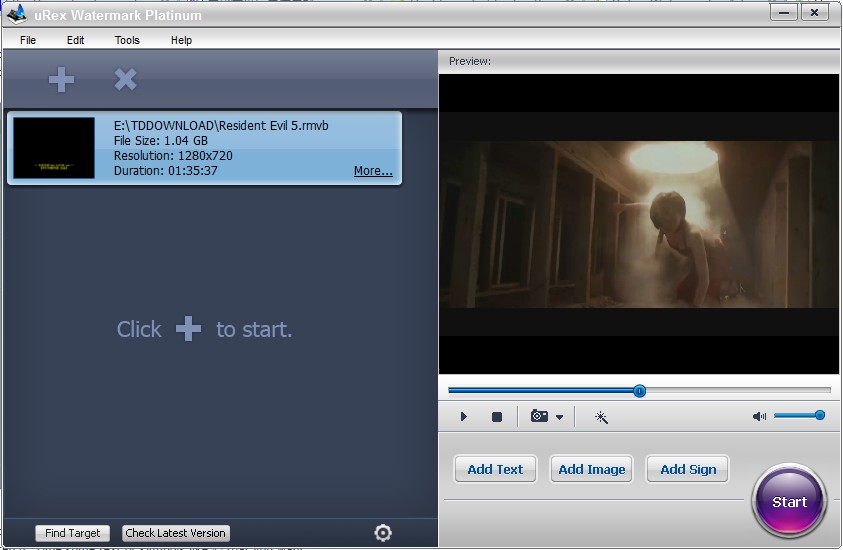The image size is (843, 550).
Task: Click the plus icon to add a video
Action: click(x=62, y=80)
